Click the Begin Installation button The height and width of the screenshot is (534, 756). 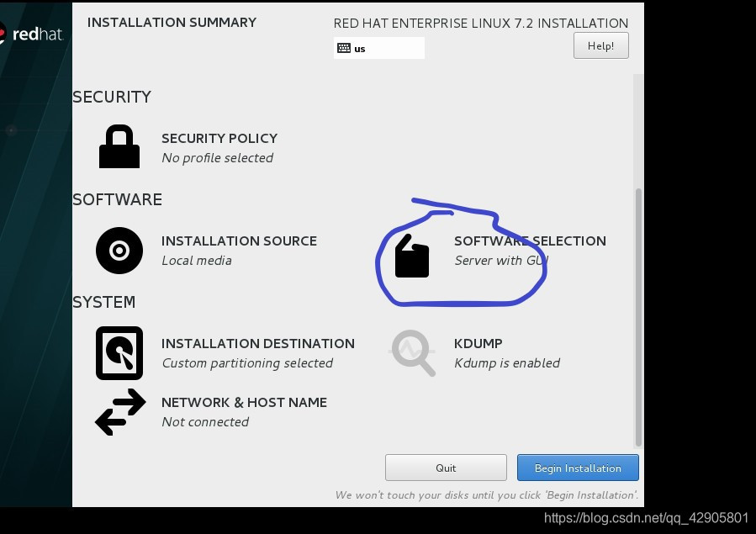pyautogui.click(x=578, y=468)
